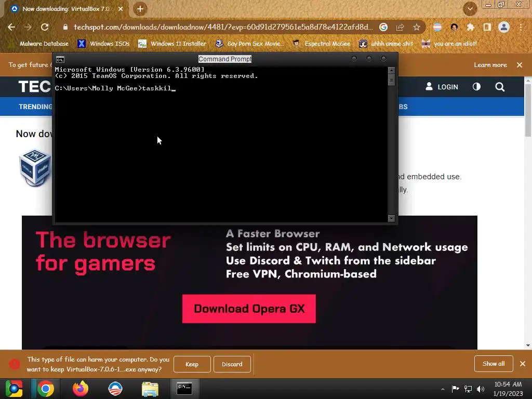
Task: Reload the techspot page
Action: click(45, 27)
